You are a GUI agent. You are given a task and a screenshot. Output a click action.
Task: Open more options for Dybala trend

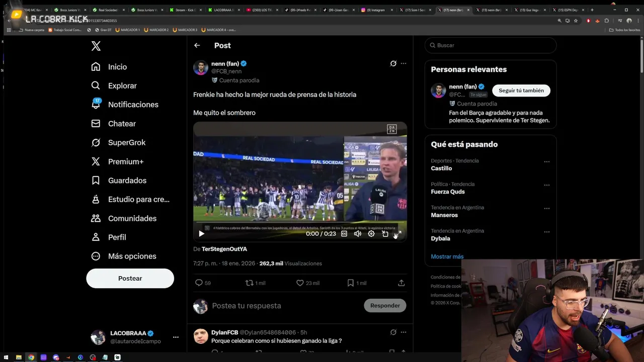(x=547, y=232)
